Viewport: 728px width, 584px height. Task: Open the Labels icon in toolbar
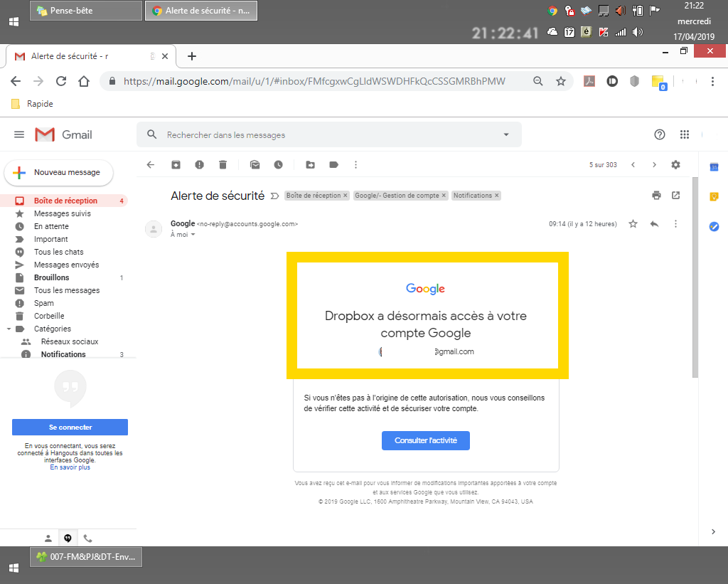click(333, 165)
